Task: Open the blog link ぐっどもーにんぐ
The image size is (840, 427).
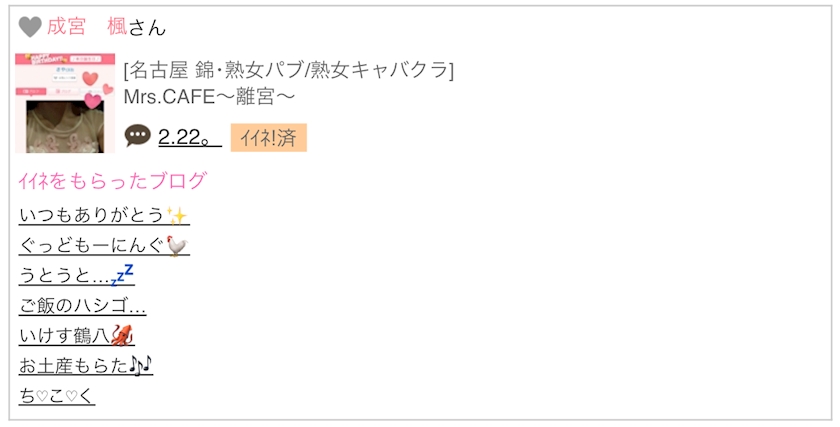Action: [x=92, y=246]
